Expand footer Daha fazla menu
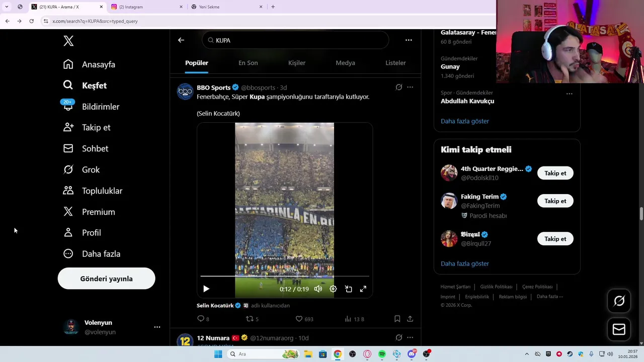644x362 pixels. click(x=549, y=297)
